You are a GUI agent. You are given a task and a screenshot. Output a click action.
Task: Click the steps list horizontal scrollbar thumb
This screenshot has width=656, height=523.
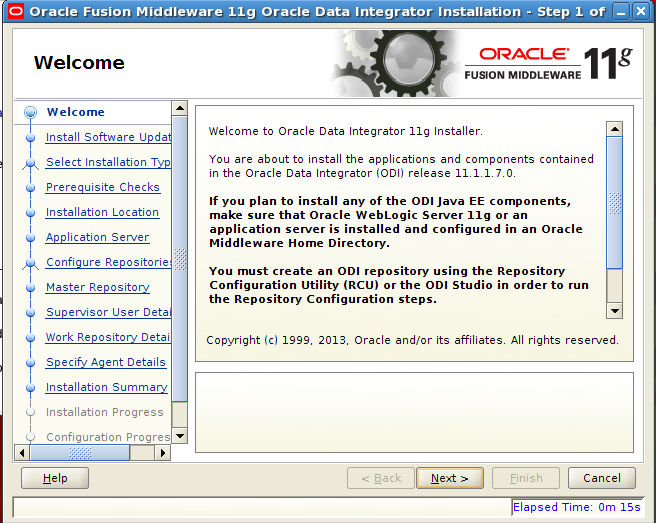click(x=79, y=453)
